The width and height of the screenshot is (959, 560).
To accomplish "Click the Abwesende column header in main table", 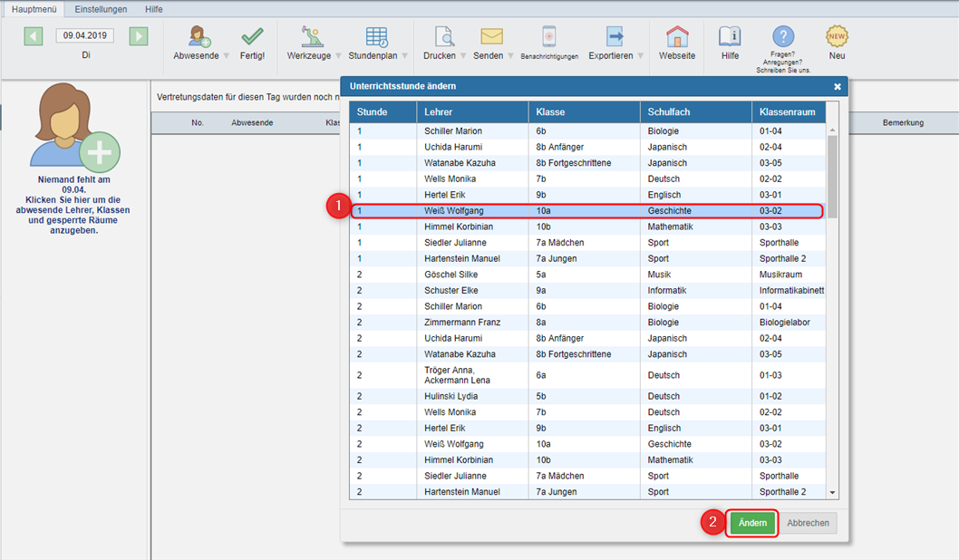I will coord(252,123).
